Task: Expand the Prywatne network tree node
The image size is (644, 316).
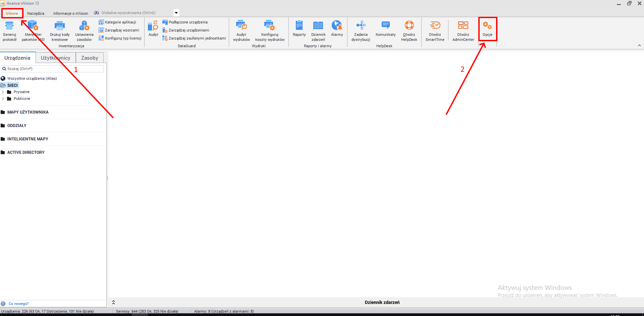Action: click(x=3, y=92)
